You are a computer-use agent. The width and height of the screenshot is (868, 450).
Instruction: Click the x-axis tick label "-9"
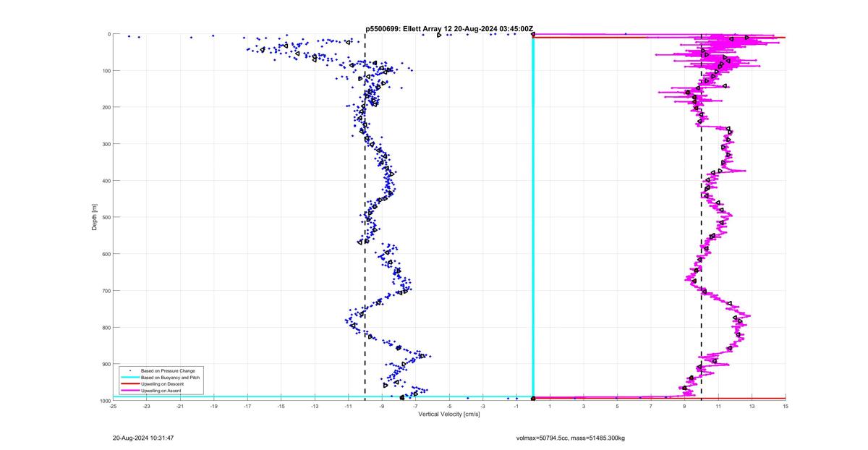pos(382,406)
